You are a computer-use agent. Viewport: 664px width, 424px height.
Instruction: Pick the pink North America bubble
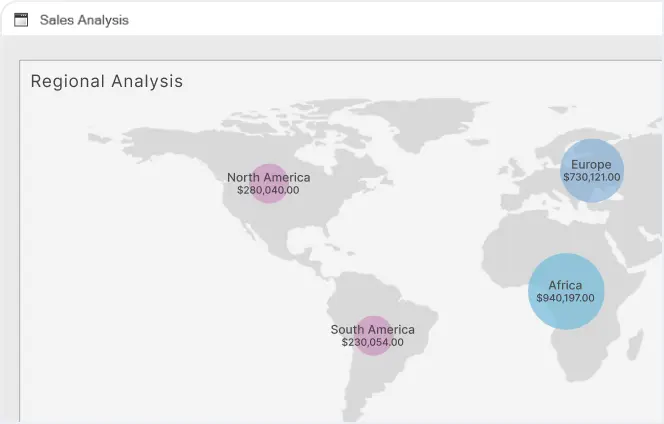point(268,183)
